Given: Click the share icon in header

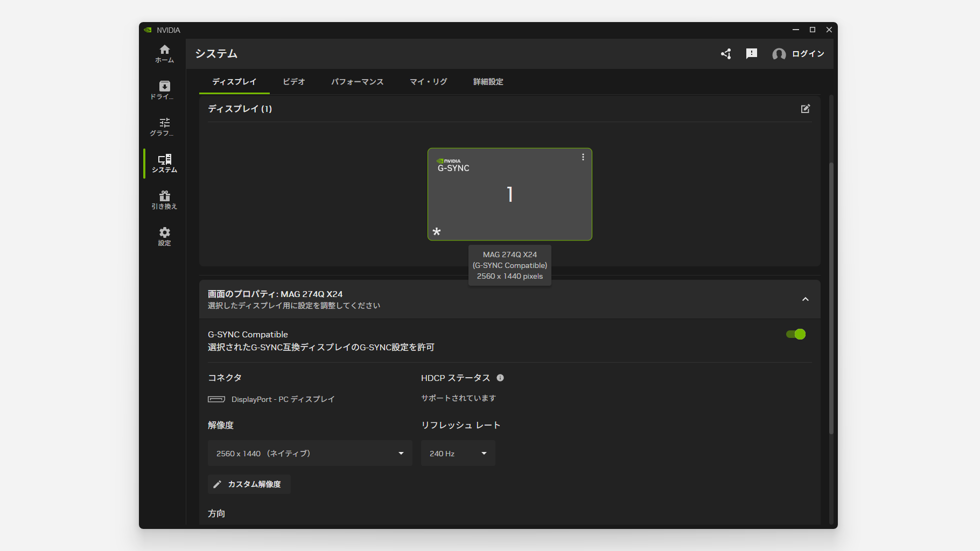Looking at the screenshot, I should pos(726,54).
